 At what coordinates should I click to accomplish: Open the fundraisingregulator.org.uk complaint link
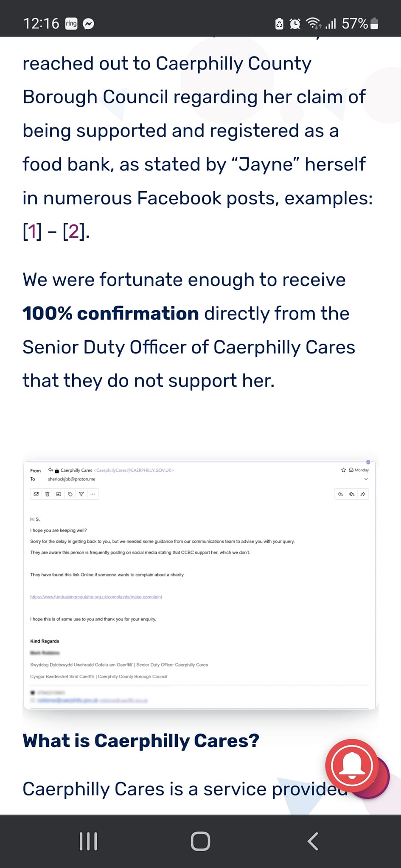96,597
